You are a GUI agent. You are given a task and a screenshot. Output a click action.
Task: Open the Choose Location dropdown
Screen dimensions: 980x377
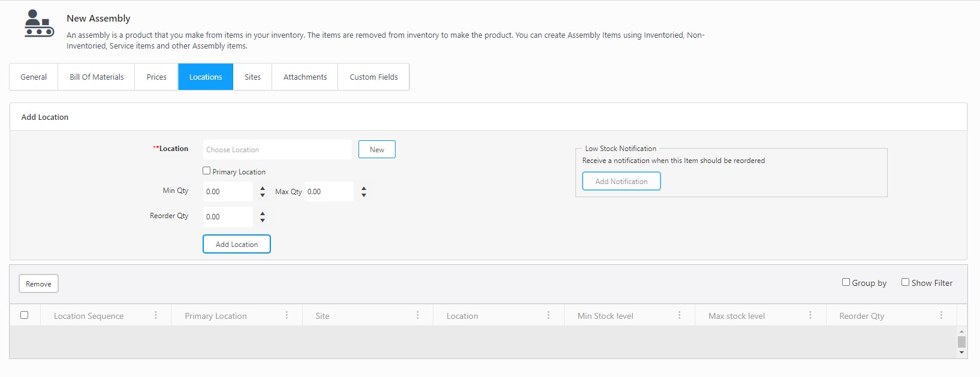pos(277,150)
